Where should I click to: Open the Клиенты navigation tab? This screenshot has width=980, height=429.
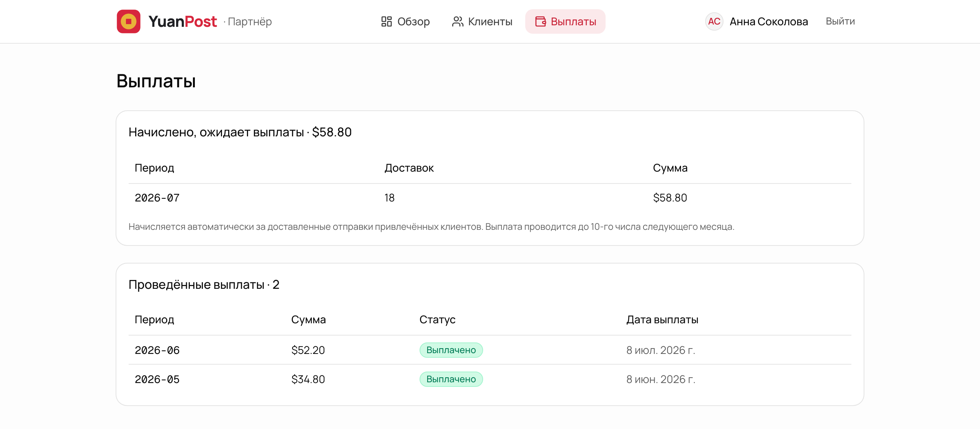pos(482,21)
